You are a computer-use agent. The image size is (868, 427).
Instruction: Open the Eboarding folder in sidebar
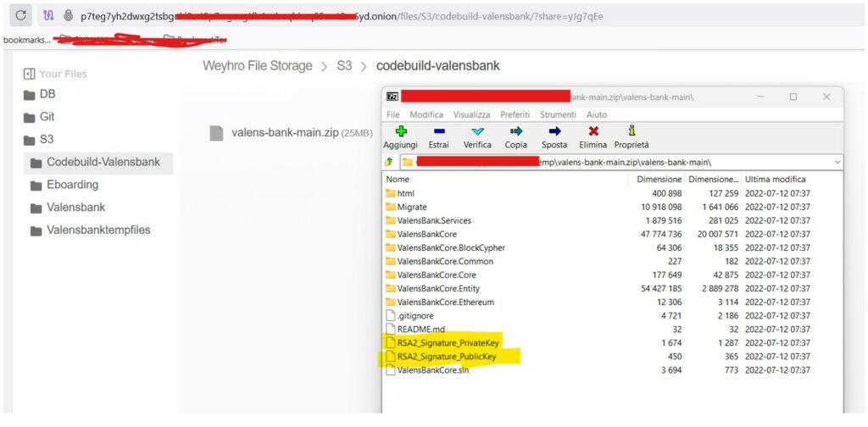[72, 185]
